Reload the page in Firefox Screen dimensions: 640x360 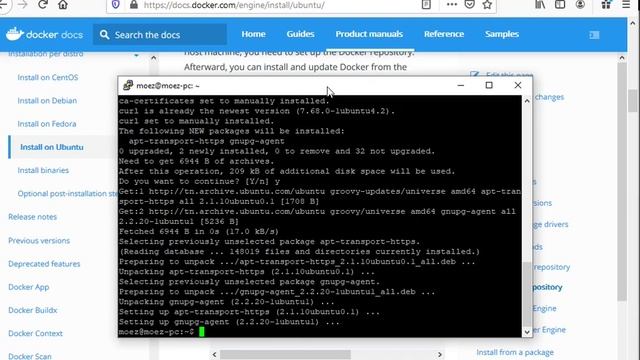coord(43,5)
